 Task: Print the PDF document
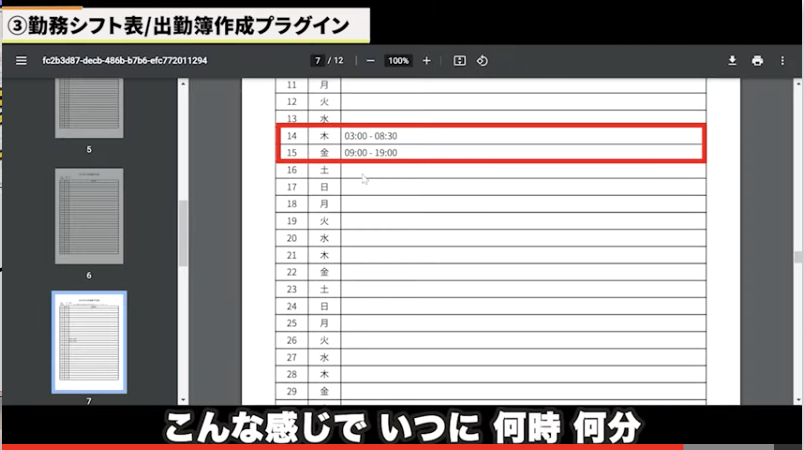click(x=757, y=61)
